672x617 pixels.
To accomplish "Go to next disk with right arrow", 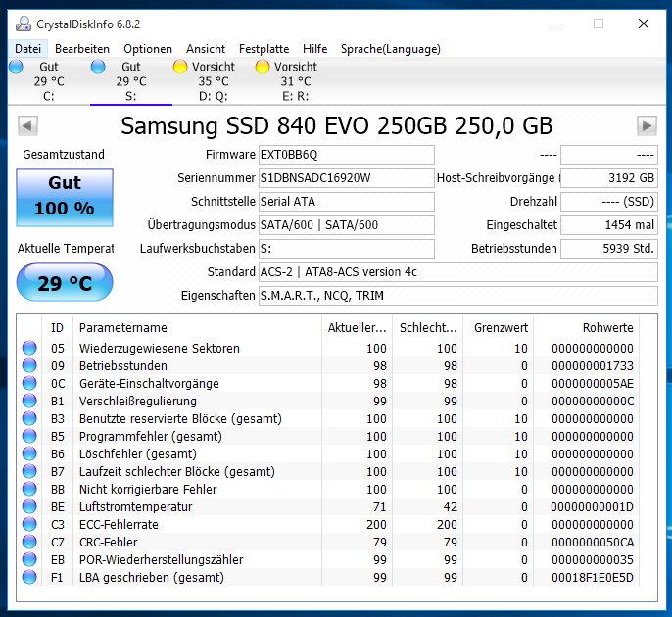I will click(x=647, y=126).
